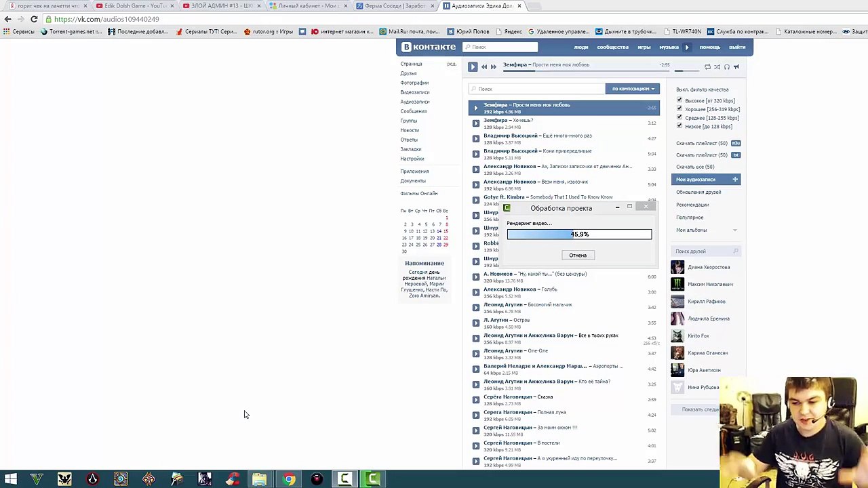Open the по композициям search dropdown
This screenshot has width=868, height=488.
click(633, 89)
